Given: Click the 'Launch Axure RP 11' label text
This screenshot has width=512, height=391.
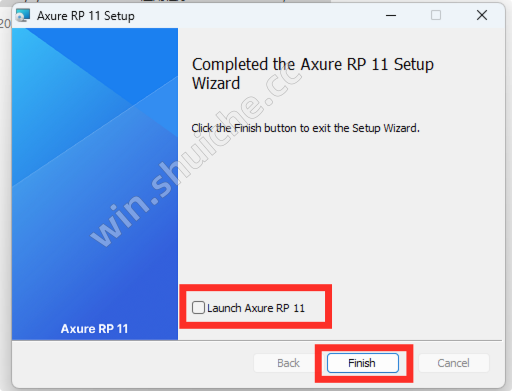Looking at the screenshot, I should [256, 308].
